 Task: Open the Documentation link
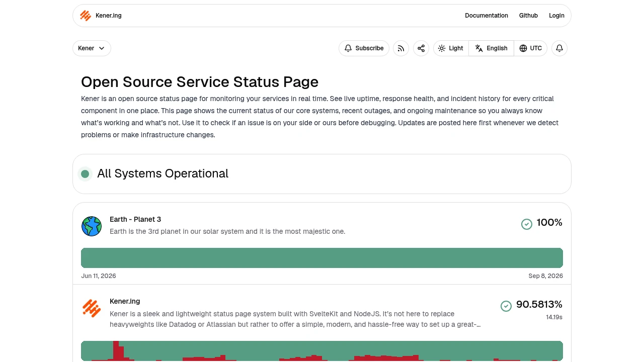(x=487, y=16)
